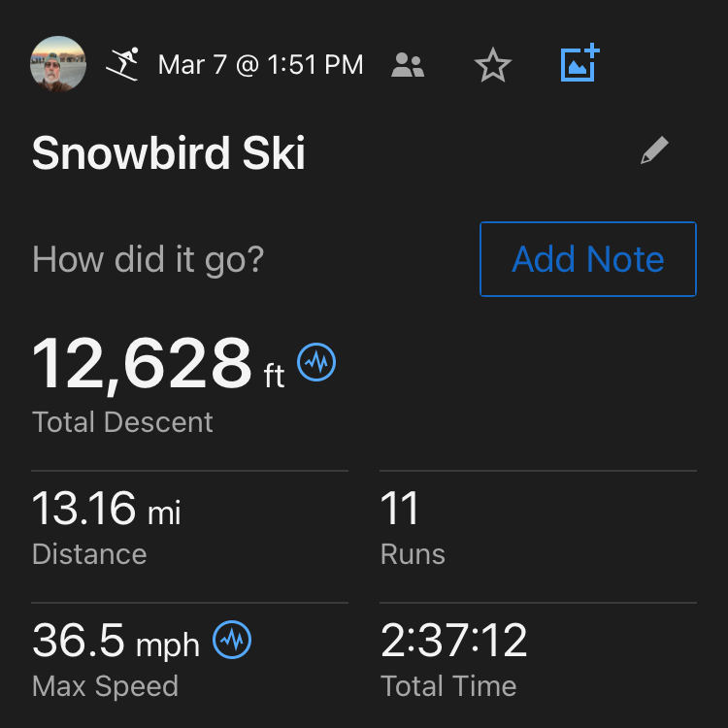The image size is (728, 728).
Task: Click the skiing activity type icon
Action: click(123, 64)
